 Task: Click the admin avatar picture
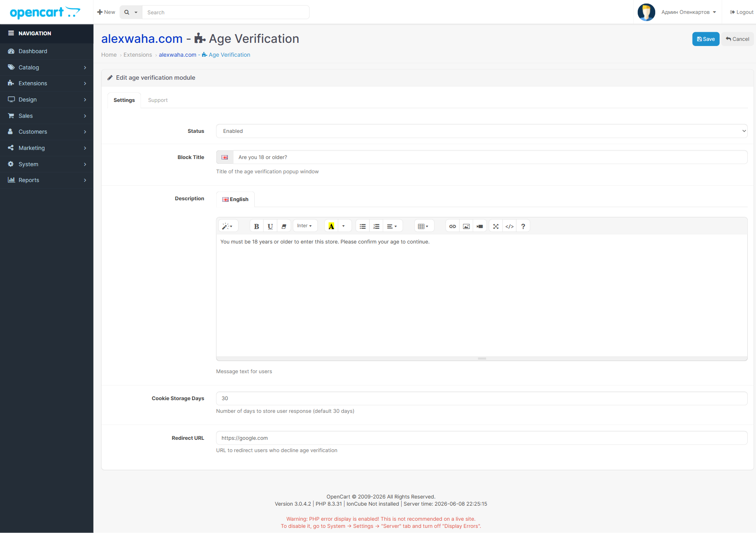point(646,12)
